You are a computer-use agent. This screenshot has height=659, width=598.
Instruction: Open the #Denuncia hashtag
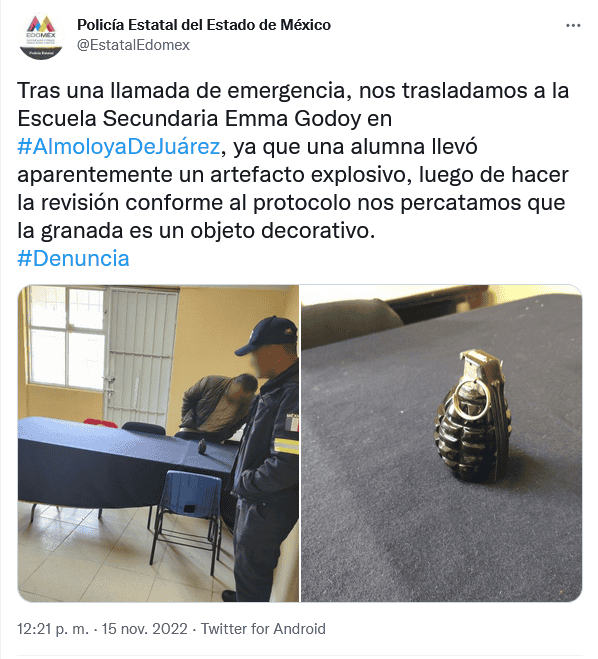[73, 258]
